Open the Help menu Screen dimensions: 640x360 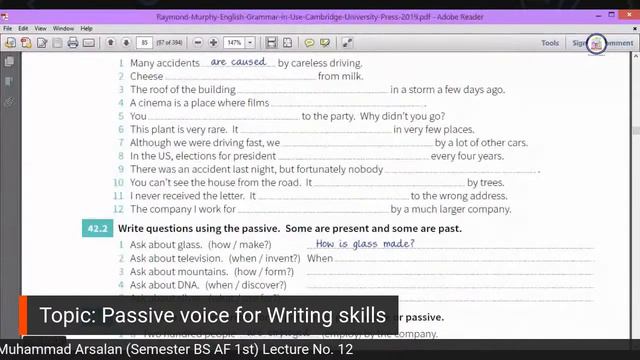(x=86, y=29)
